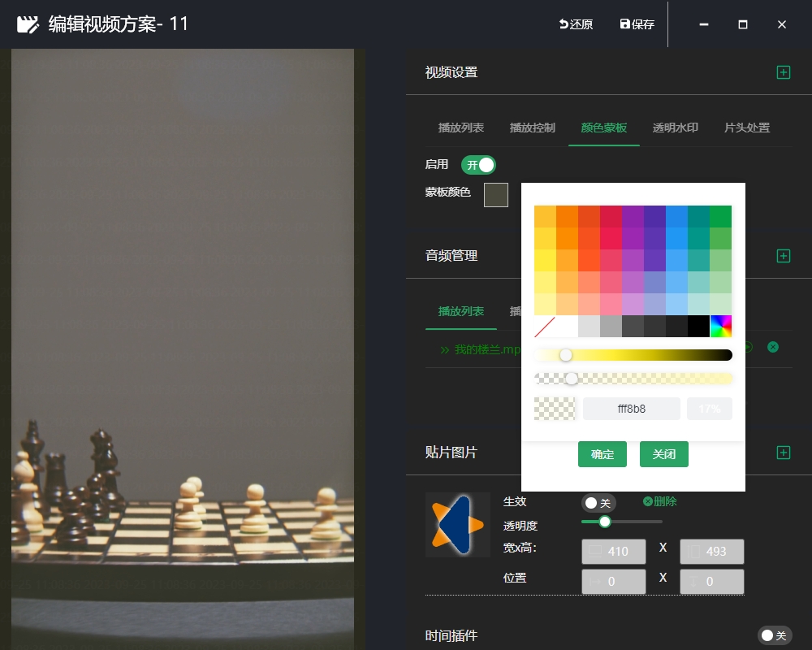Switch to the 片头处置 tab
Screen dimensions: 812x650
coord(747,128)
